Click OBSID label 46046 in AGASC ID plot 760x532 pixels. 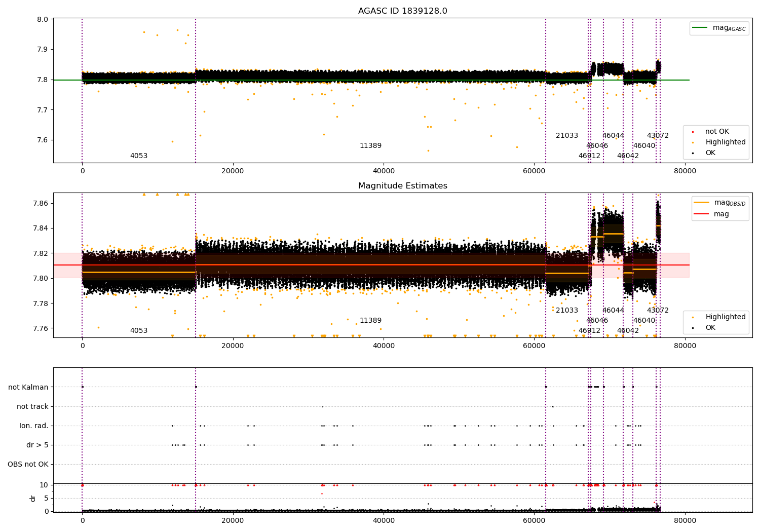click(597, 146)
